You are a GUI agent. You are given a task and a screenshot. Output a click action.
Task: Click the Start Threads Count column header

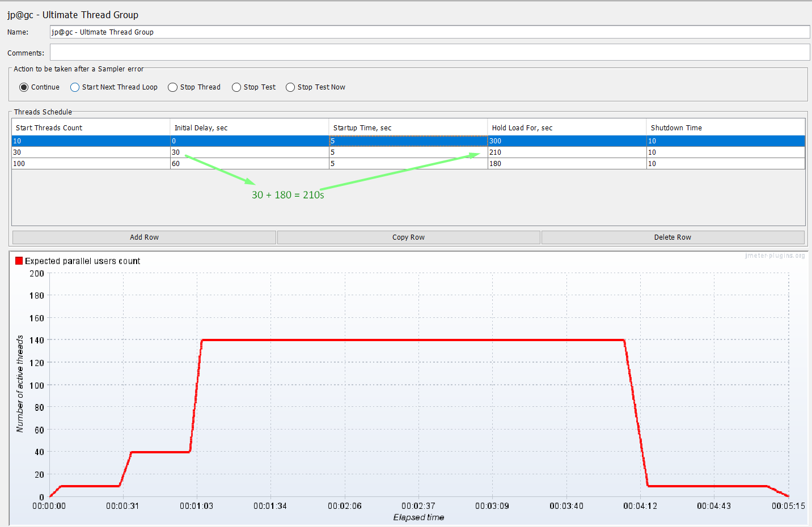91,127
